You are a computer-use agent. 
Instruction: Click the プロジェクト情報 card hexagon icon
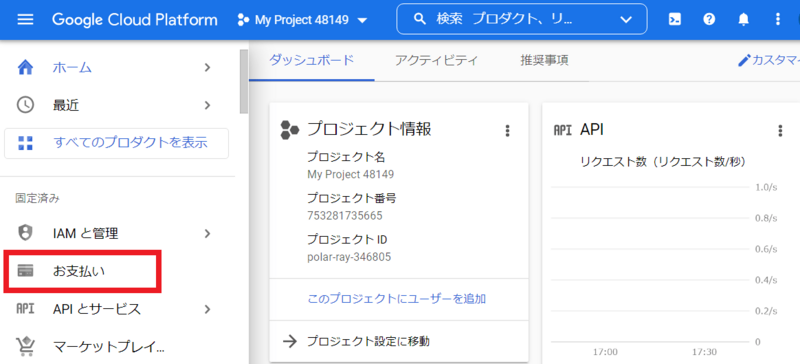coord(290,130)
